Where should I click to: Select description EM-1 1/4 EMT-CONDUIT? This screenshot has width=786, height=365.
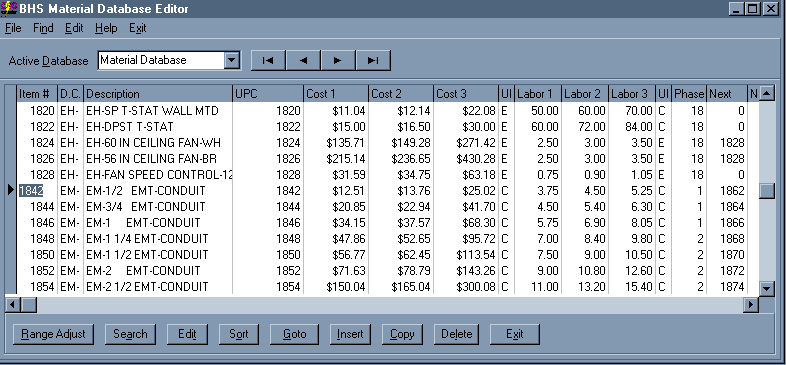147,239
